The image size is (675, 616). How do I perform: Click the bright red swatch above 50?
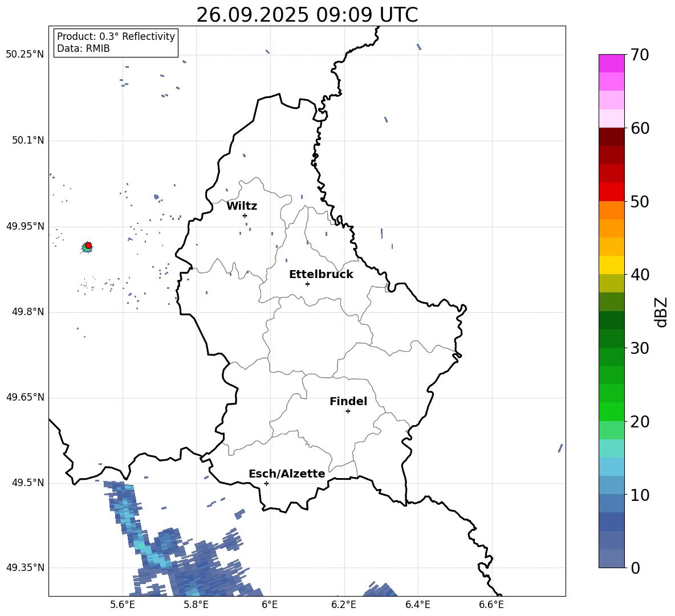click(x=611, y=192)
